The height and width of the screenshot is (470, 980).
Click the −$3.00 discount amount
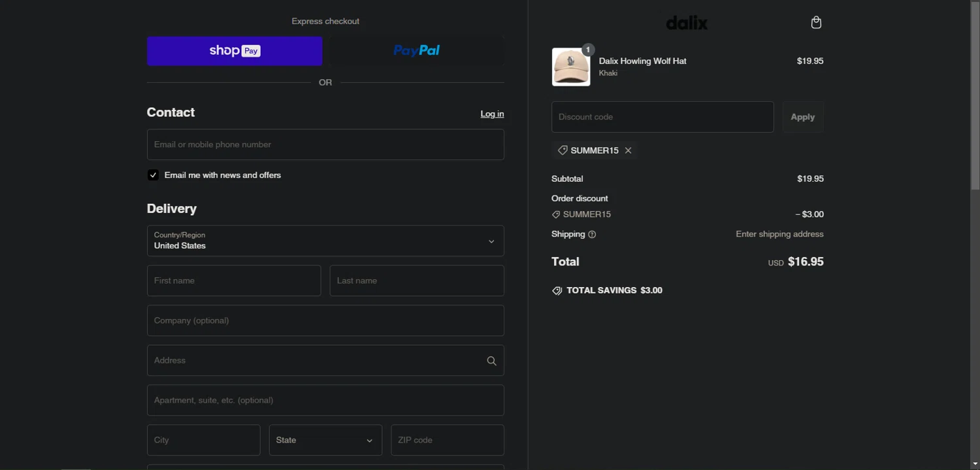coord(809,214)
